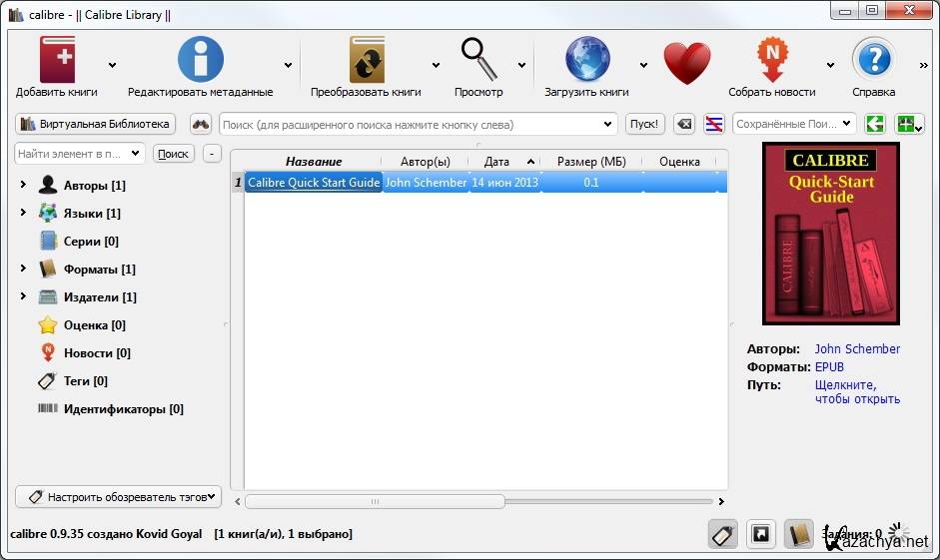Click the horizontal scrollbar below the book list
Image resolution: width=940 pixels, height=560 pixels.
479,502
